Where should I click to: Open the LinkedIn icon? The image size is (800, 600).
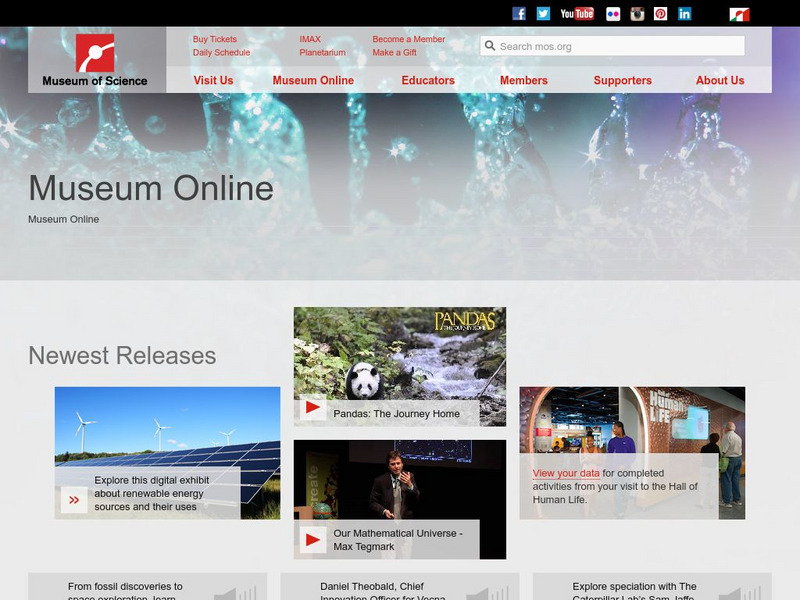pos(684,13)
